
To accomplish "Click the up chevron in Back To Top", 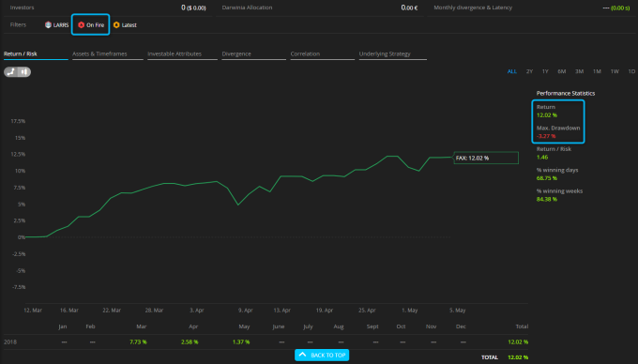I will pos(302,355).
